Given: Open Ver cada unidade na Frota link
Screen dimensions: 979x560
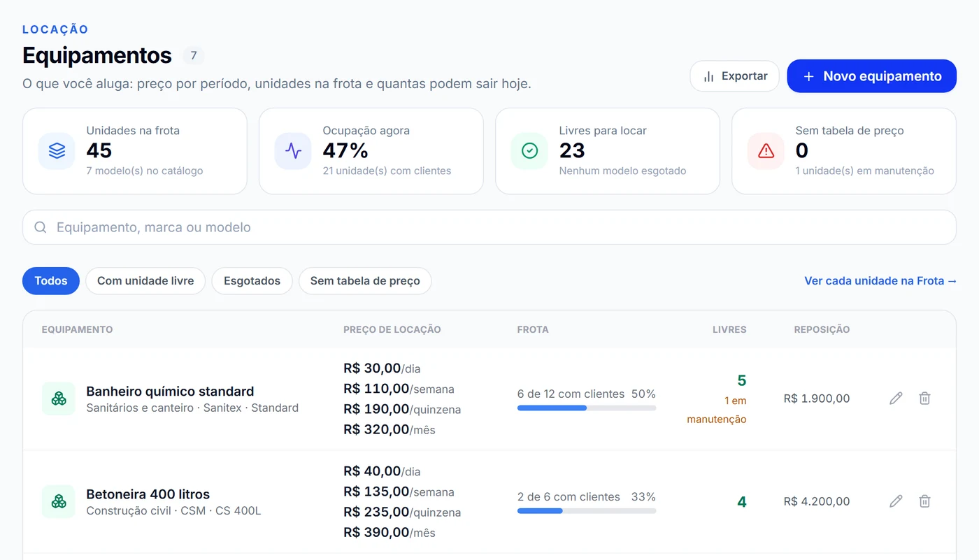Looking at the screenshot, I should [880, 281].
